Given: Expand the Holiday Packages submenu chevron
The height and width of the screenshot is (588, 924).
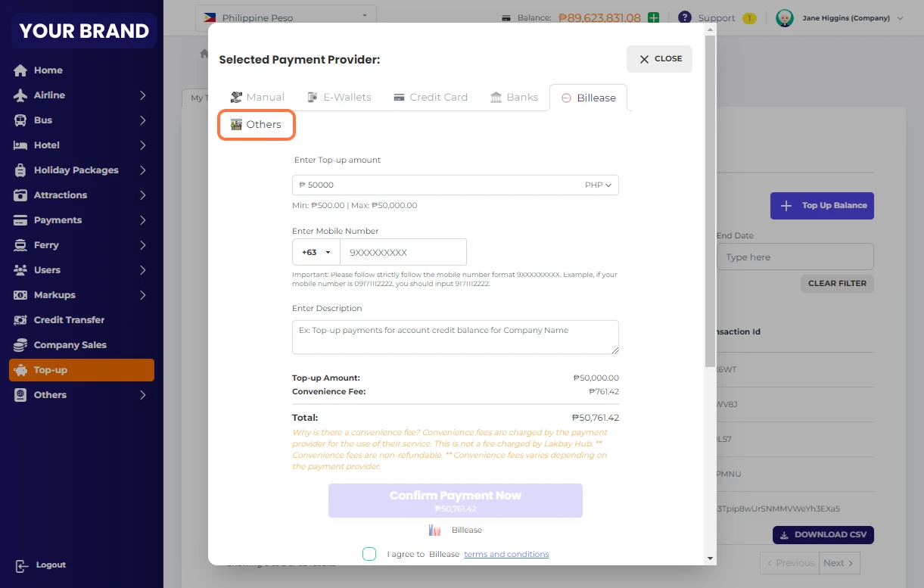Looking at the screenshot, I should pos(142,170).
